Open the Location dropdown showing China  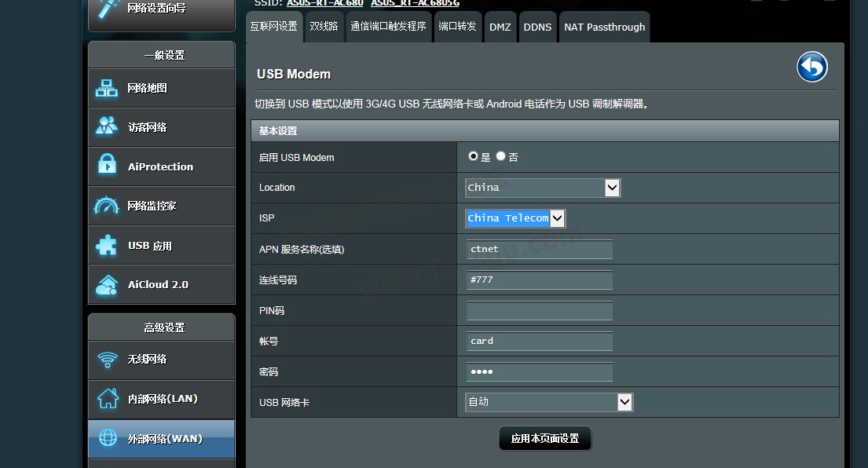(x=543, y=188)
